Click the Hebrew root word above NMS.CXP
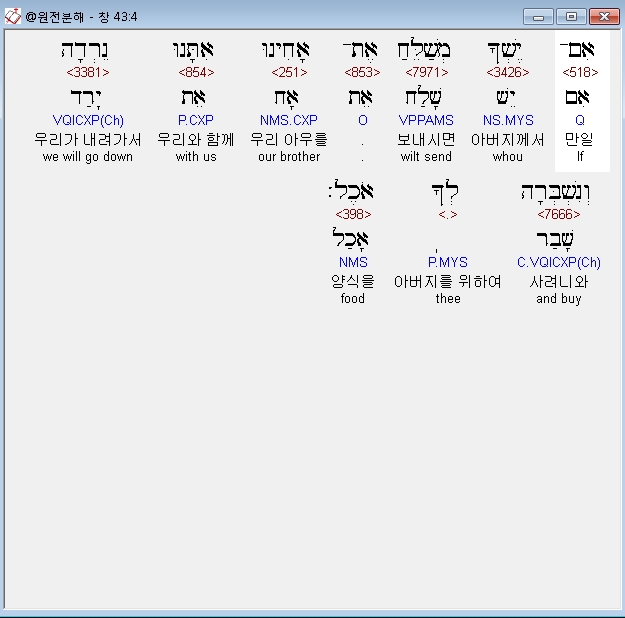The height and width of the screenshot is (618, 625). pyautogui.click(x=286, y=98)
